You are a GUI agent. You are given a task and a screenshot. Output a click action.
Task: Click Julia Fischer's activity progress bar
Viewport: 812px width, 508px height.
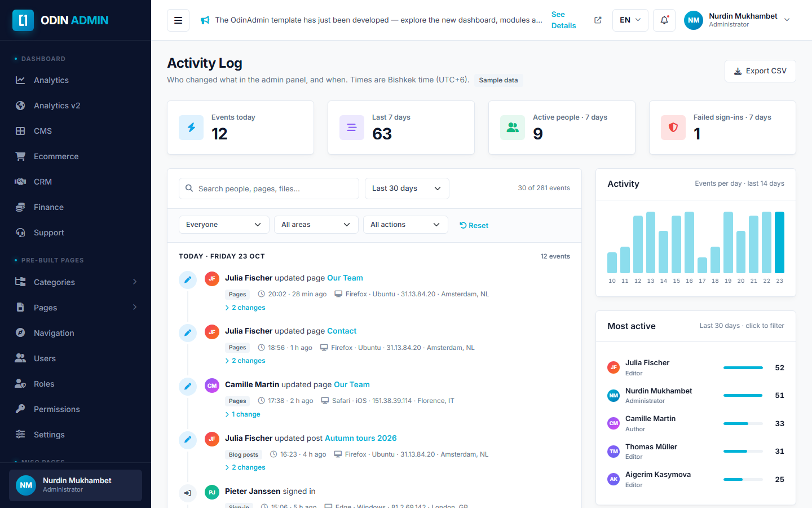743,368
